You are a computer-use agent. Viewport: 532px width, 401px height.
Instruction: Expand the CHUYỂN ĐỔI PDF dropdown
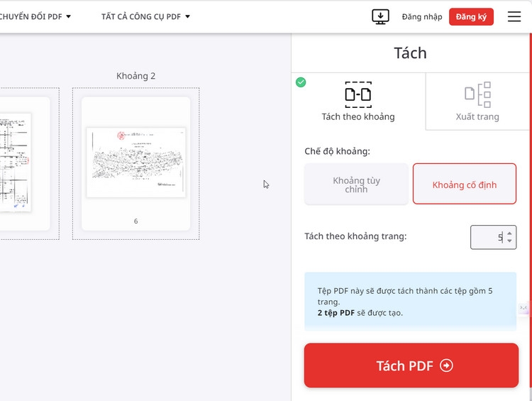tap(35, 16)
